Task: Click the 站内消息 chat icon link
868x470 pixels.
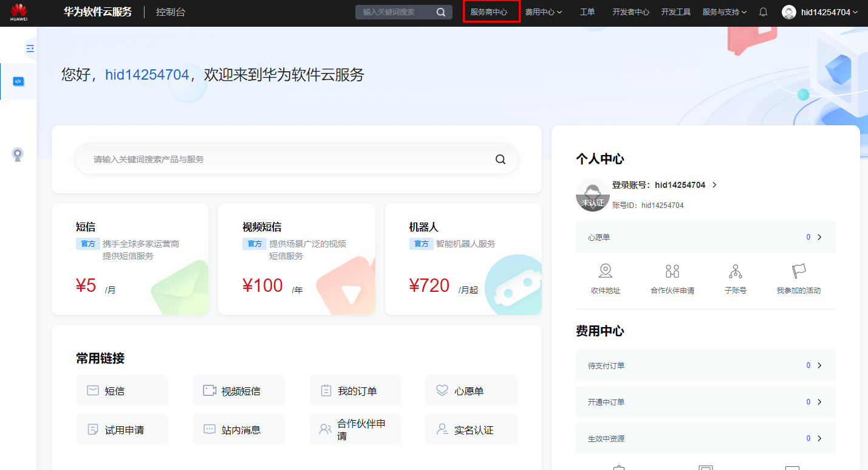Action: tap(210, 429)
